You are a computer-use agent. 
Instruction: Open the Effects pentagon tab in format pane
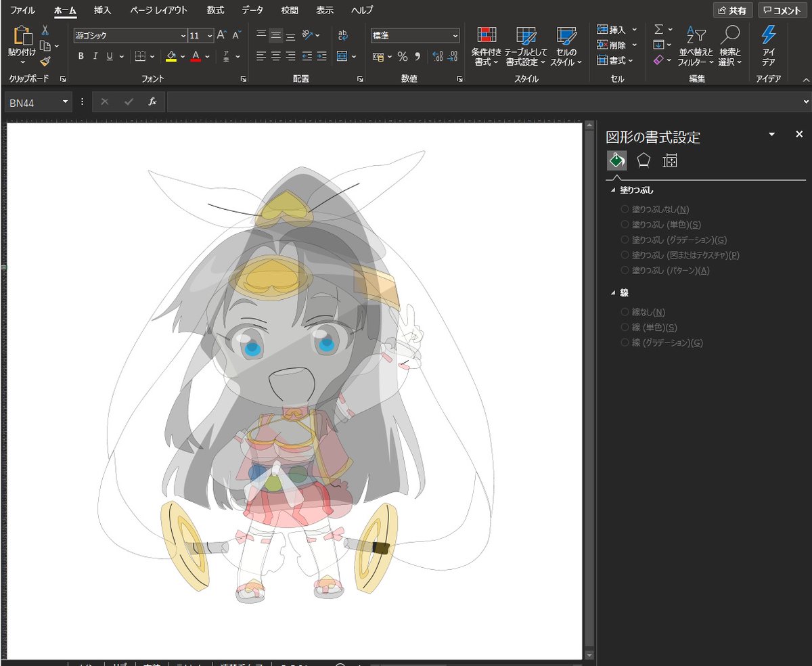point(644,160)
